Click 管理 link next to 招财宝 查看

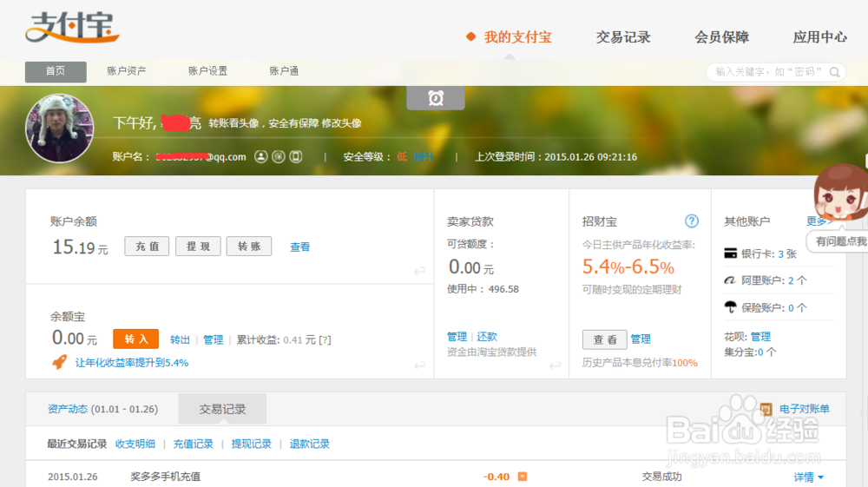coord(641,339)
